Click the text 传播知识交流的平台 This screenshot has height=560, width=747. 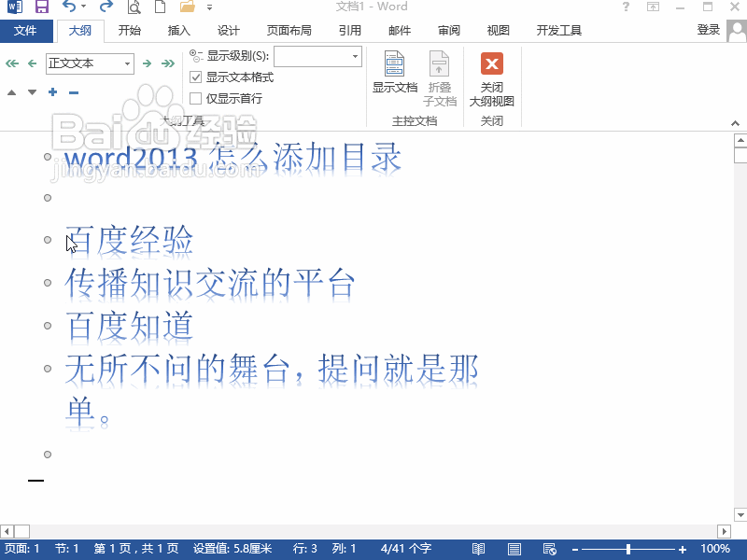209,283
